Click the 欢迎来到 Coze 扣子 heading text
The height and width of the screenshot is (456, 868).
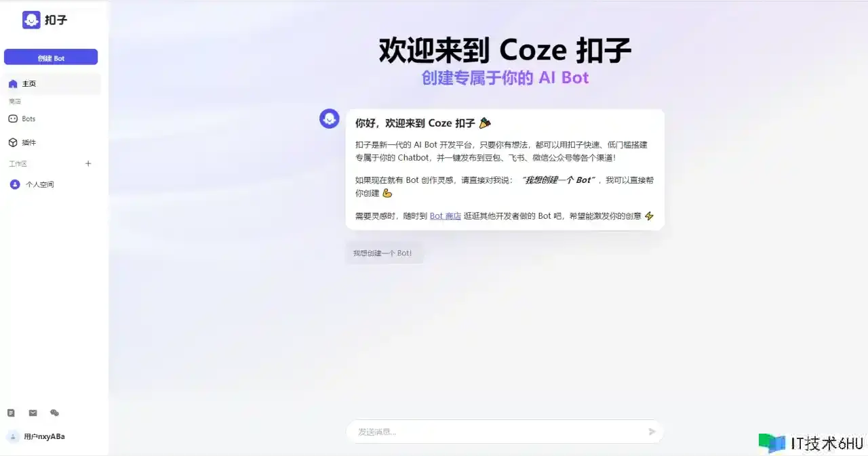coord(505,51)
